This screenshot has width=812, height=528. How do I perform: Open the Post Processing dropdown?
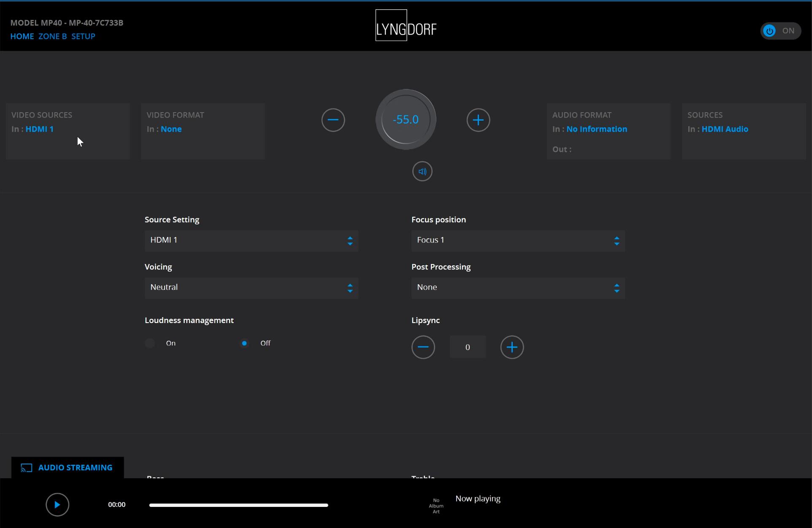point(518,288)
